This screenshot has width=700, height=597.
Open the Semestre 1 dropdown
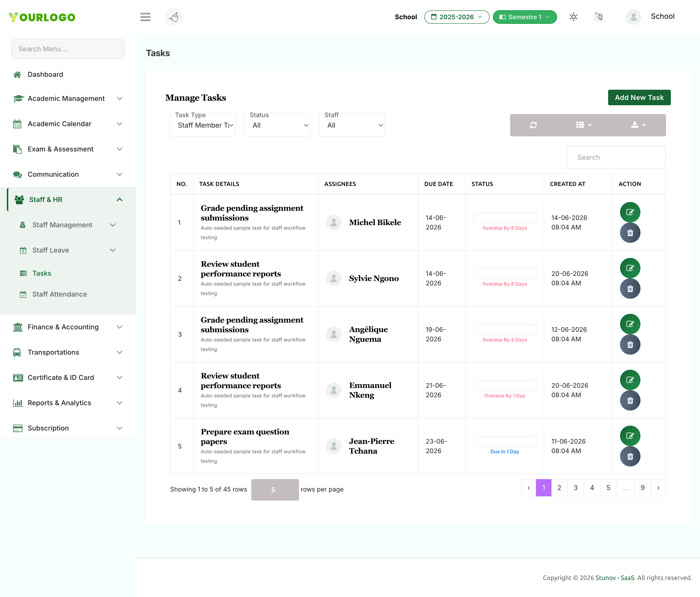click(525, 17)
